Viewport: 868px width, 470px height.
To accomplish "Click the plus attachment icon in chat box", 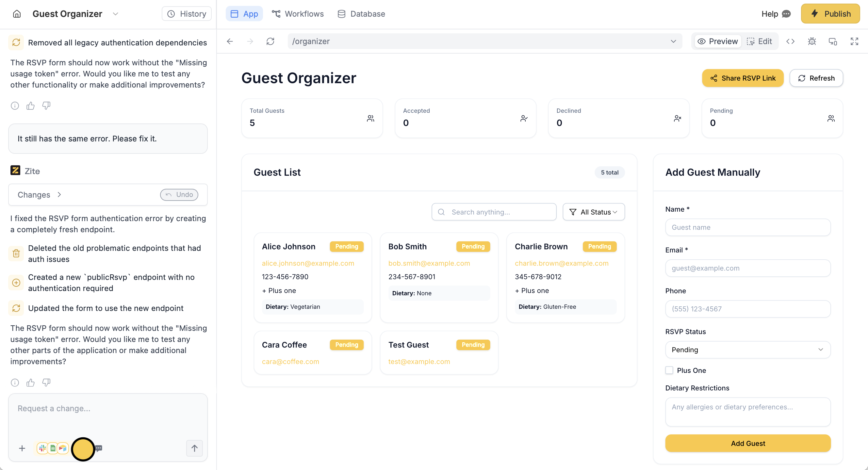I will pos(22,448).
